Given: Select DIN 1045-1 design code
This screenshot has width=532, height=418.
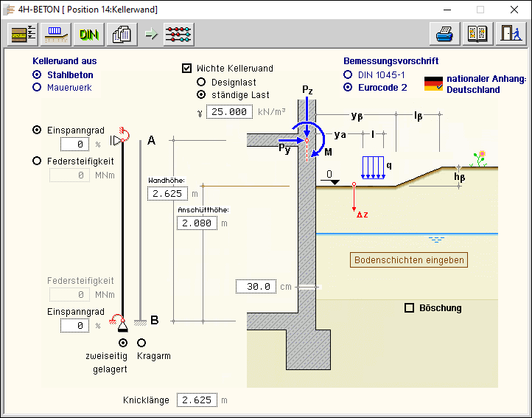Looking at the screenshot, I should pyautogui.click(x=349, y=74).
